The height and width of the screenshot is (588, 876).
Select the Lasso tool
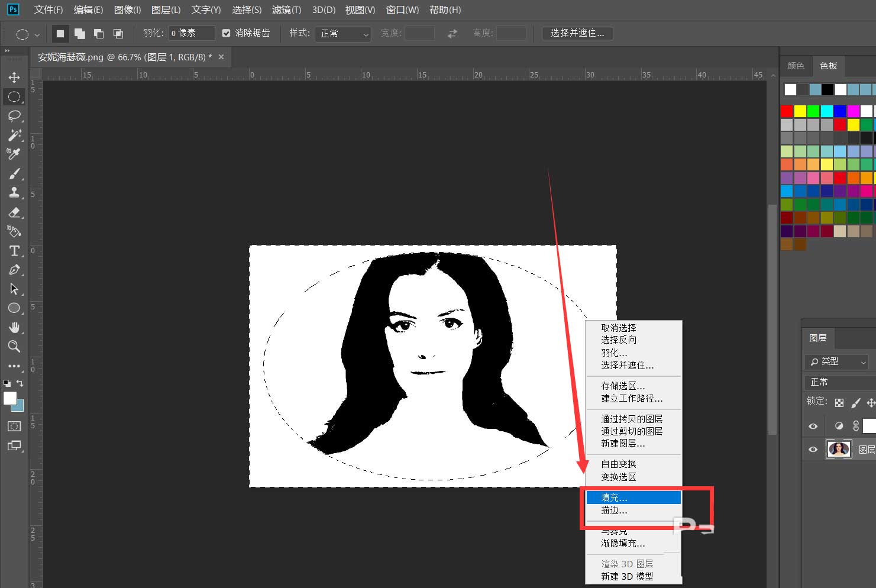pyautogui.click(x=14, y=116)
